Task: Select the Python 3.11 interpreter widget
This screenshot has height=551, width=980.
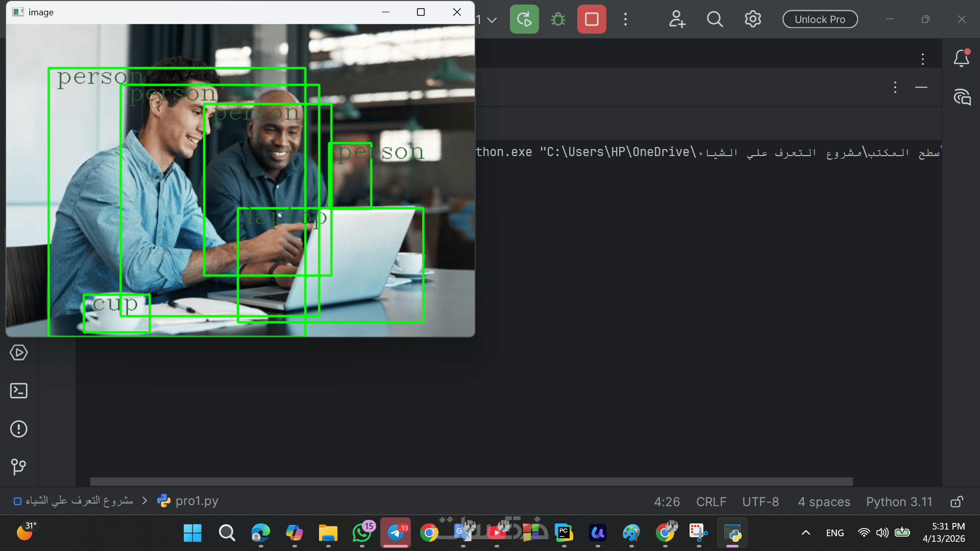Action: pyautogui.click(x=899, y=502)
